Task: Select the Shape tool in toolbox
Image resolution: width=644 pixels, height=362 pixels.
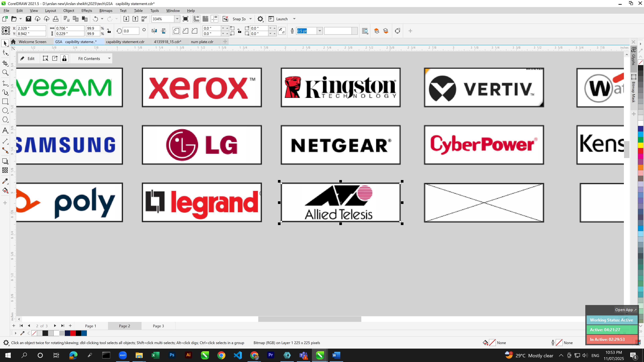Action: (5, 53)
